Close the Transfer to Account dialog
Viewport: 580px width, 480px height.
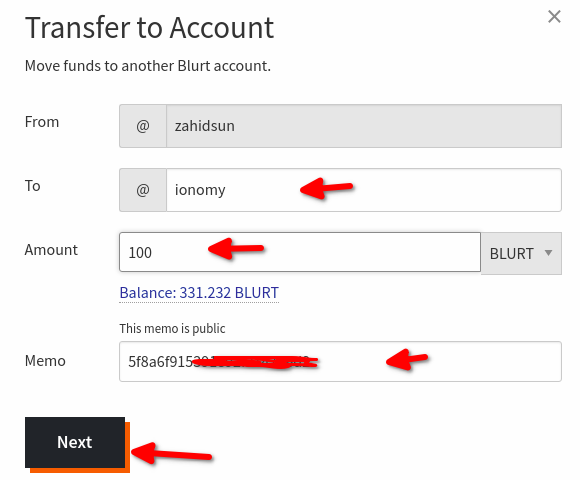[x=554, y=17]
